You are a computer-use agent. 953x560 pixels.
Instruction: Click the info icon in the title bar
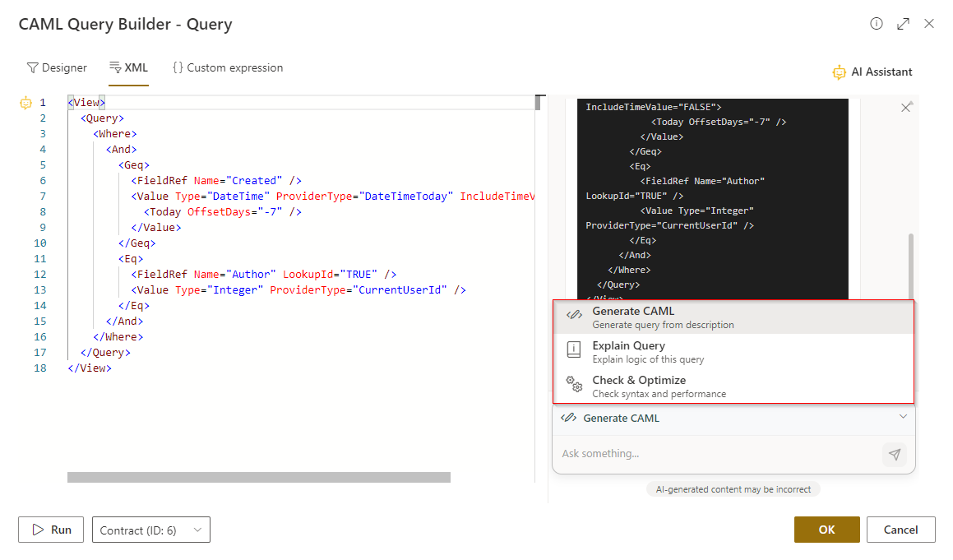coord(877,24)
